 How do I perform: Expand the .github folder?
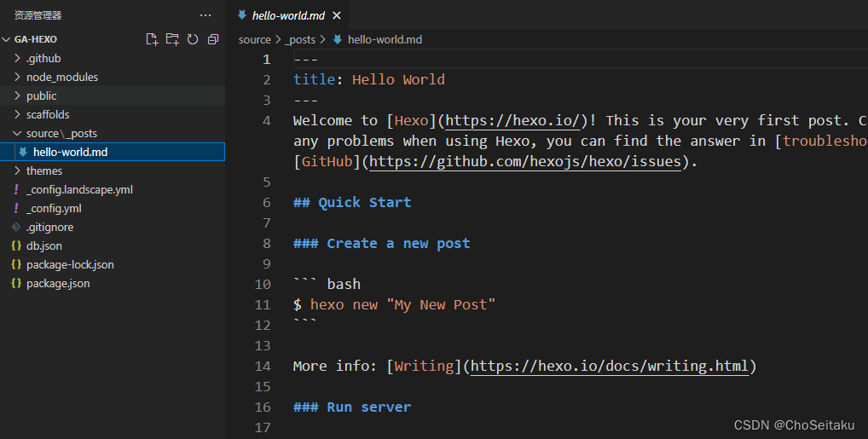pyautogui.click(x=17, y=58)
